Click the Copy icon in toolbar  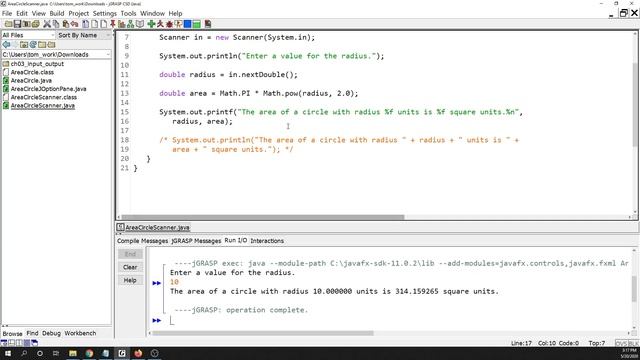(x=56, y=24)
